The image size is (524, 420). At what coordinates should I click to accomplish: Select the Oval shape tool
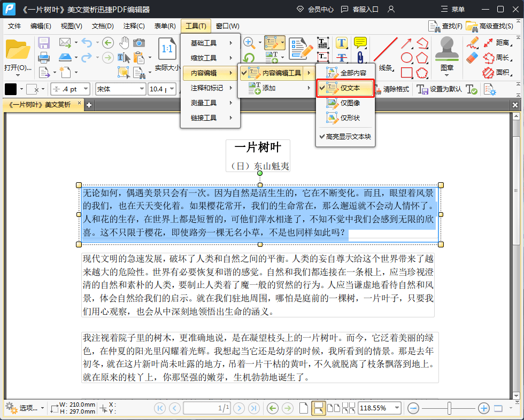(x=406, y=58)
